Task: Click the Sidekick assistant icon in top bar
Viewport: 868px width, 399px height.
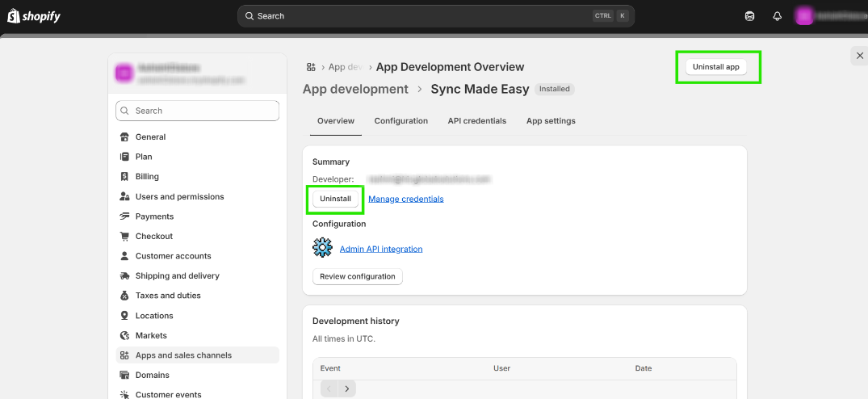Action: [x=750, y=16]
